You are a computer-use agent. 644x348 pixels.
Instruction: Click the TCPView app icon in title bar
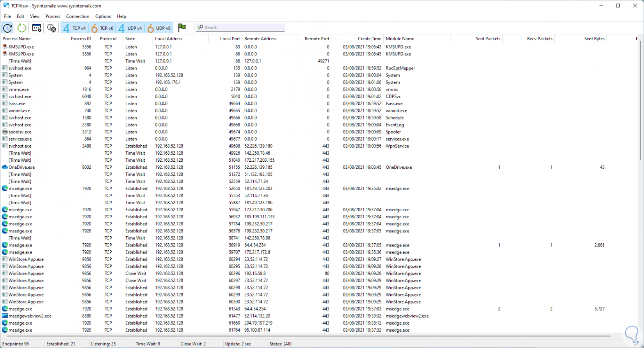pyautogui.click(x=6, y=6)
